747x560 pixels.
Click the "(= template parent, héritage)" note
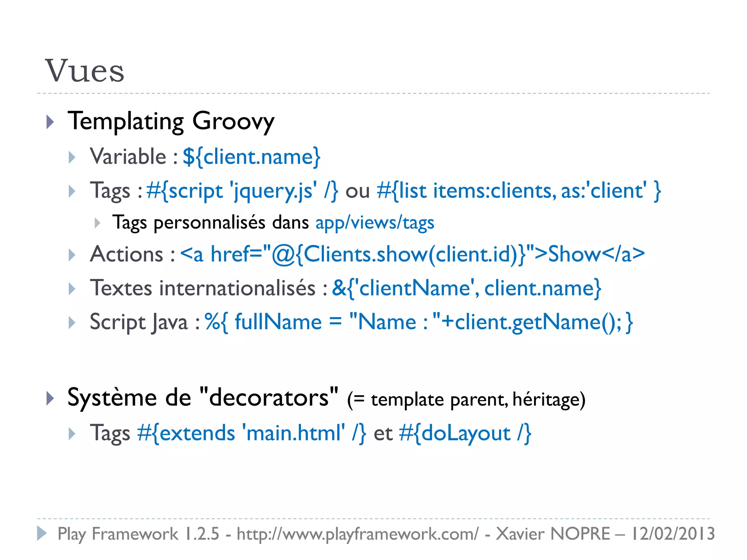(466, 400)
